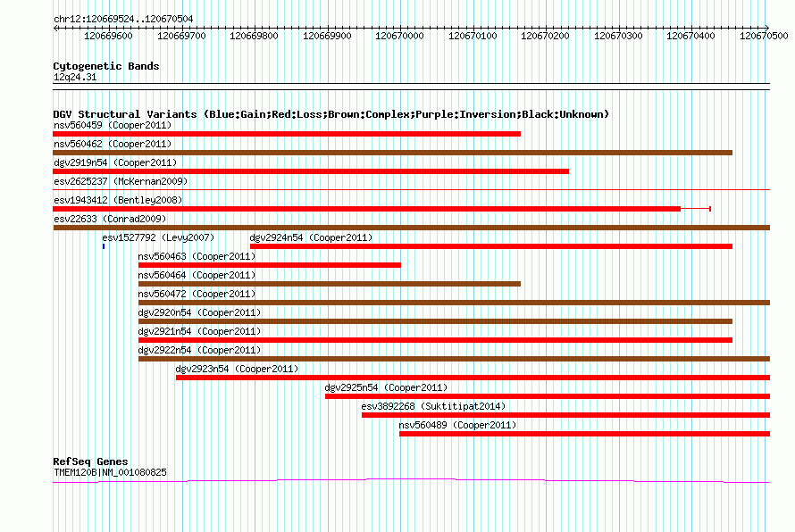The height and width of the screenshot is (532, 795).
Task: Click ruler position 120669900
Action: click(327, 36)
